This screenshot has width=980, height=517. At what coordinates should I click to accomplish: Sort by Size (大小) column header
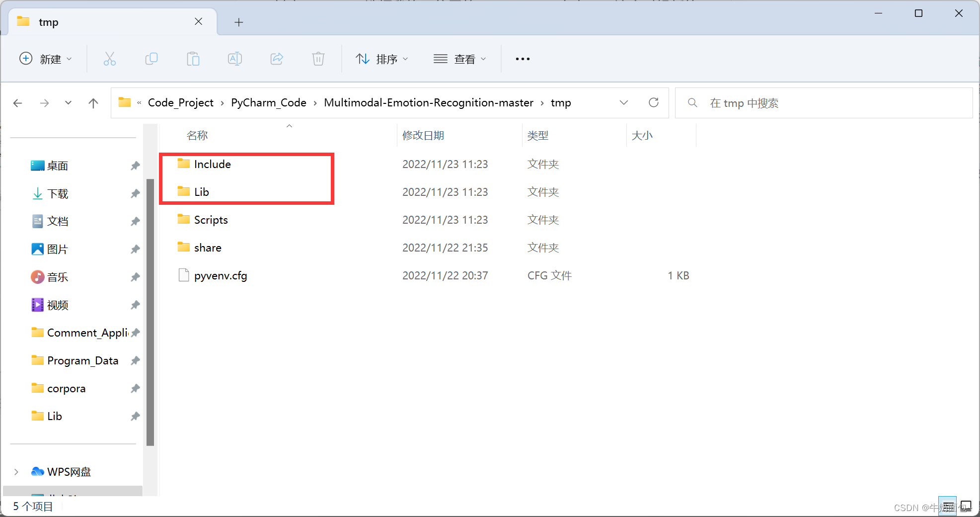[642, 135]
